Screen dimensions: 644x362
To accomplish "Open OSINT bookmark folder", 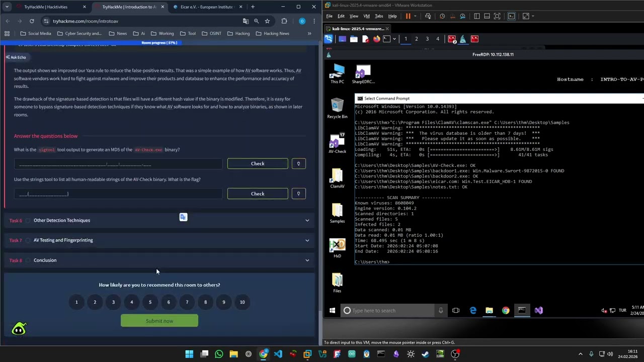I will point(211,34).
